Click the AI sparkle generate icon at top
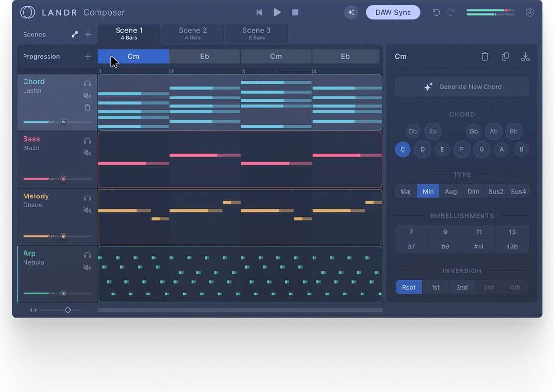 pyautogui.click(x=351, y=12)
